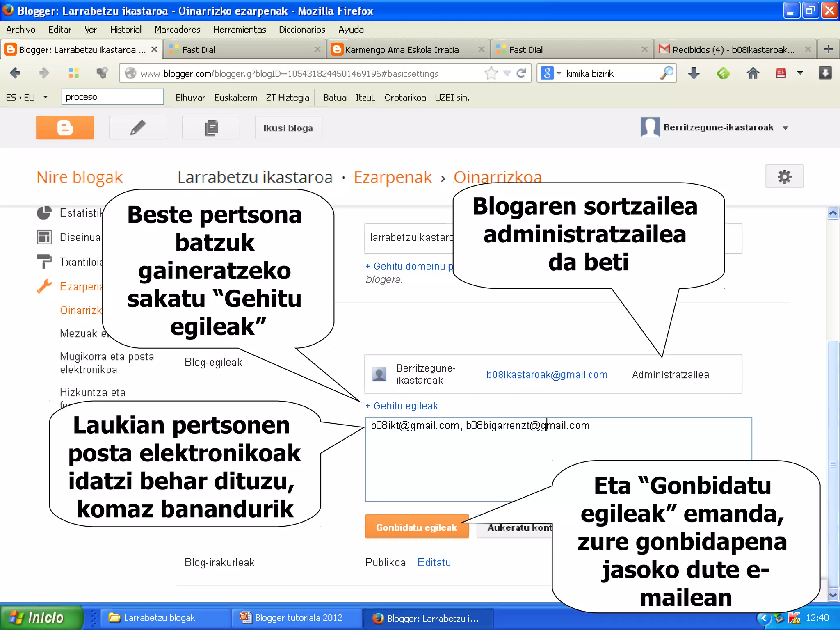Open Berritzegune-ikastaroak account dropdown arrow
This screenshot has width=840, height=630.
click(785, 128)
